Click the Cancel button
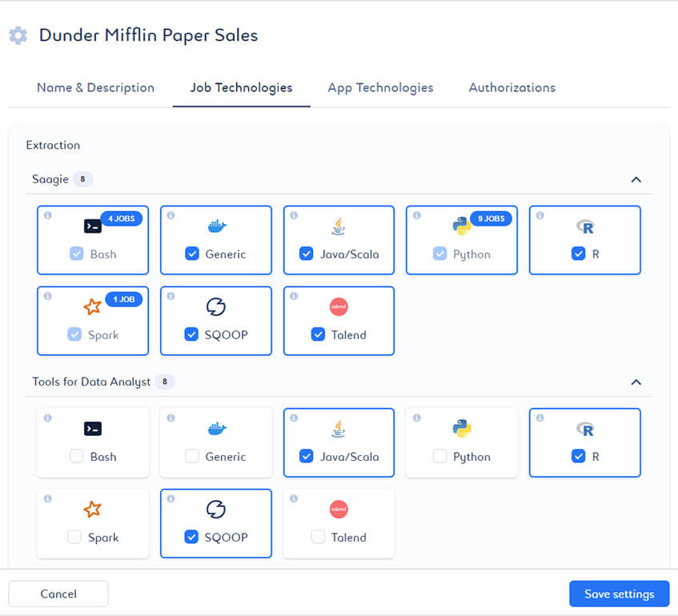Viewport: 678px width, 616px height. click(58, 594)
